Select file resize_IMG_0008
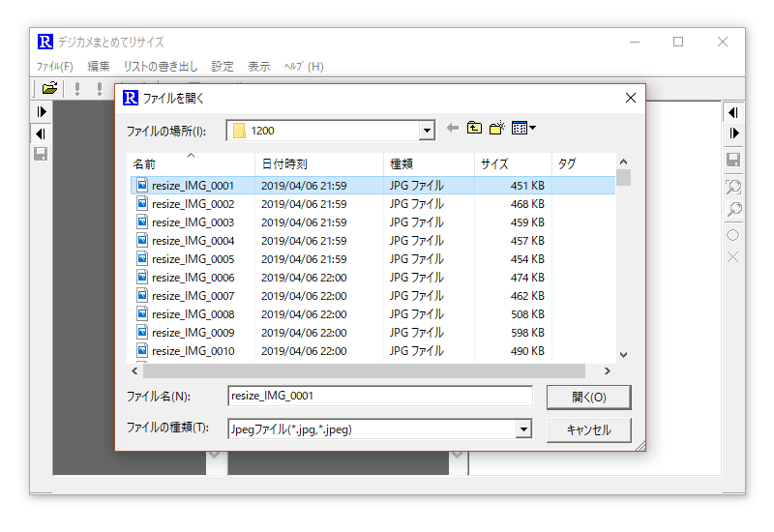The image size is (774, 532). coord(372,313)
